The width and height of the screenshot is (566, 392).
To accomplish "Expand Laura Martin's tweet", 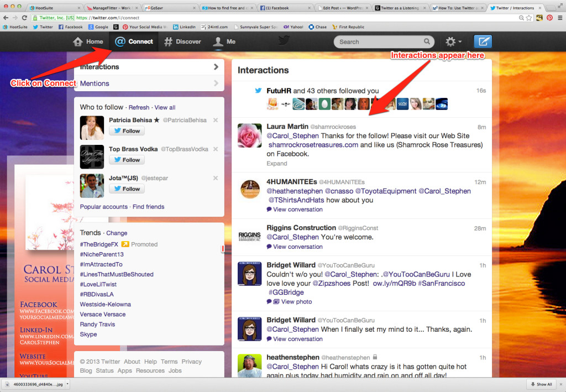I will (277, 164).
